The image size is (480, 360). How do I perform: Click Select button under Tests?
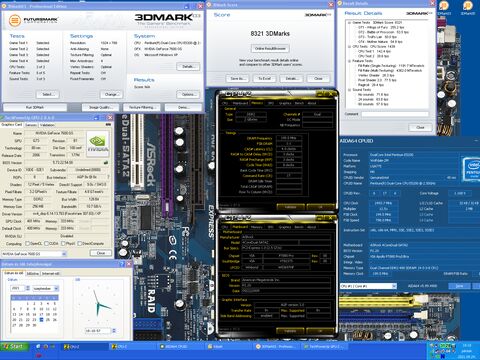[x=47, y=94]
